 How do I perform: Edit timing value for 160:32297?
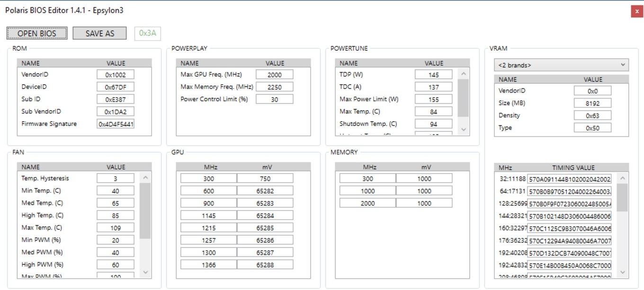tap(570, 228)
